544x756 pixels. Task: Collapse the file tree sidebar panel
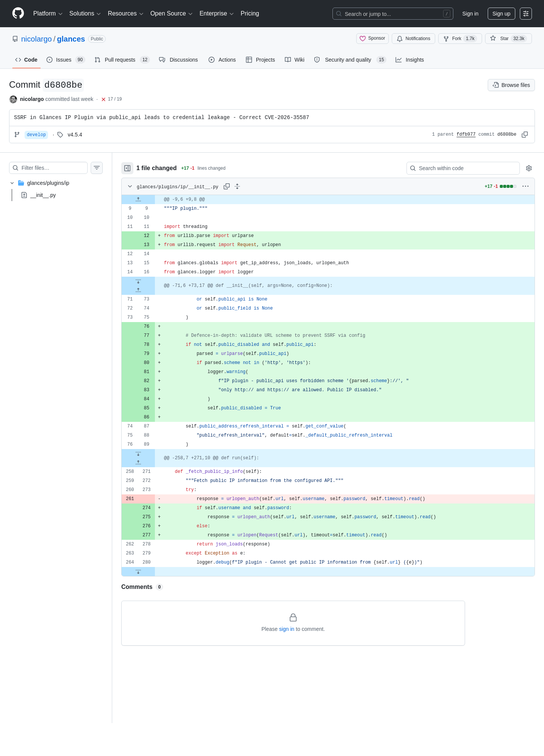(x=127, y=168)
